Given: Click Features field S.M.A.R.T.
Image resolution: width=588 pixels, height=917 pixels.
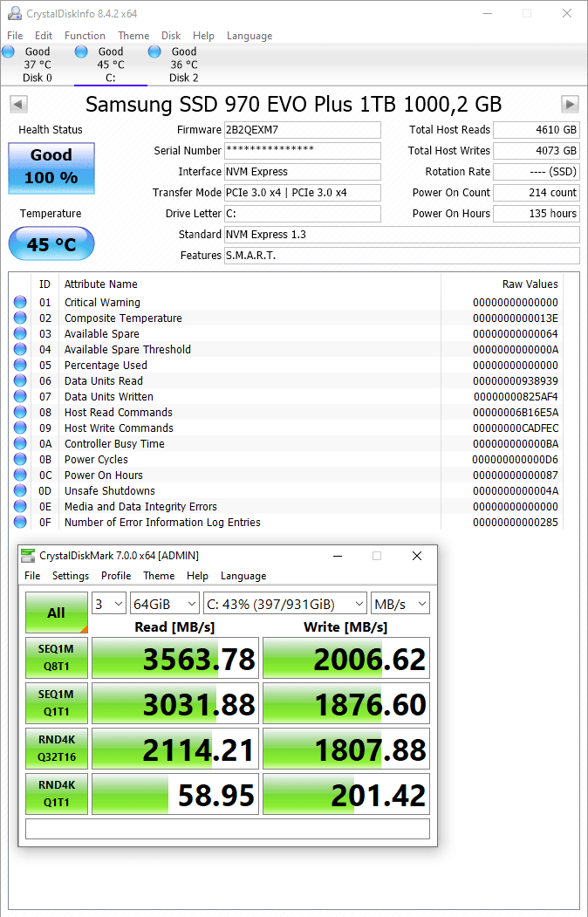Looking at the screenshot, I should [x=402, y=256].
